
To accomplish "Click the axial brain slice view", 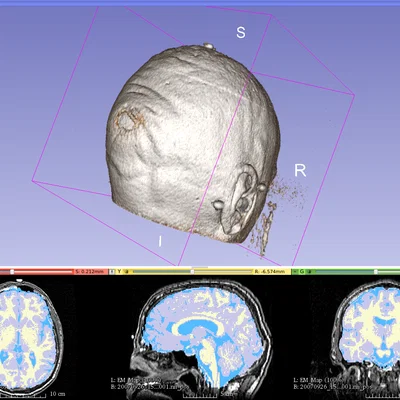I will 32,337.
